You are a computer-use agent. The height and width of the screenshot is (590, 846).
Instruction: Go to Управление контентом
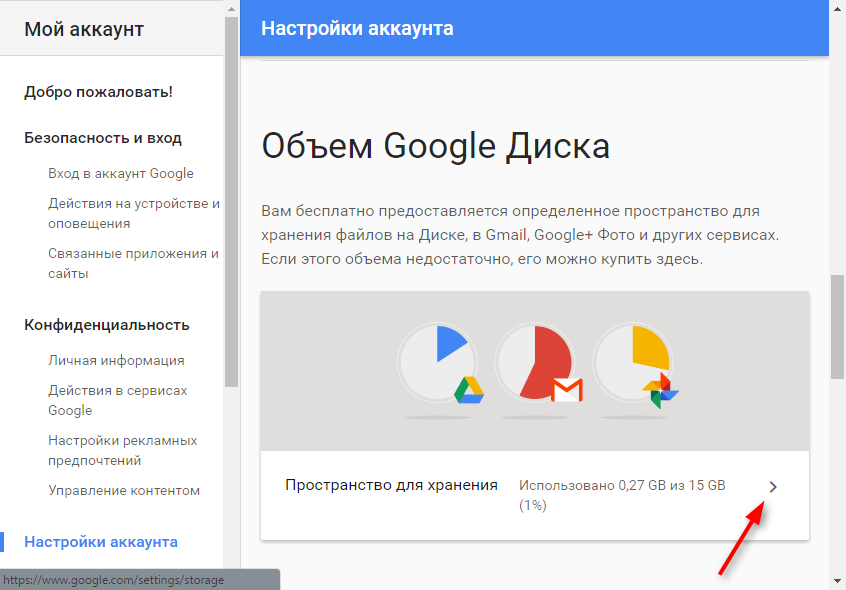(x=124, y=491)
